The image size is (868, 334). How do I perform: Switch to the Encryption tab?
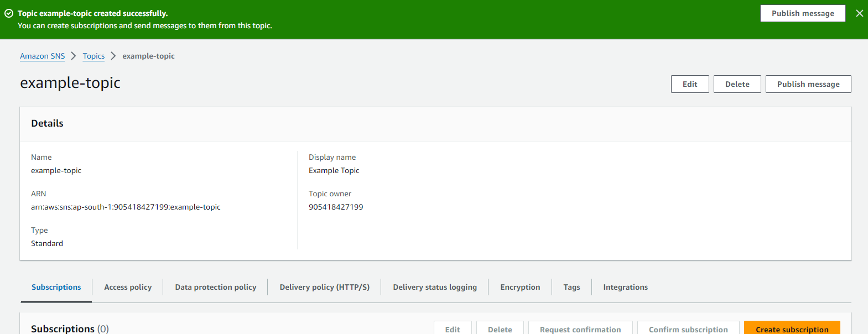pyautogui.click(x=520, y=287)
